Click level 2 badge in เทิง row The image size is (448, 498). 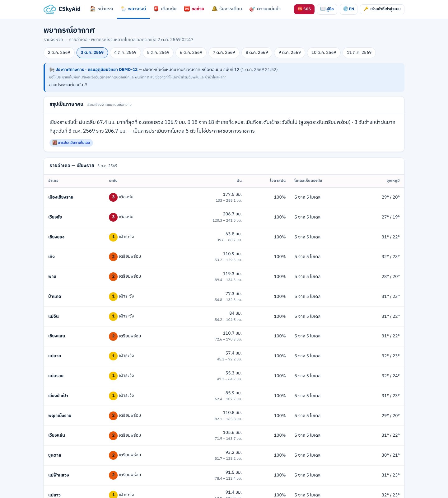pos(113,256)
